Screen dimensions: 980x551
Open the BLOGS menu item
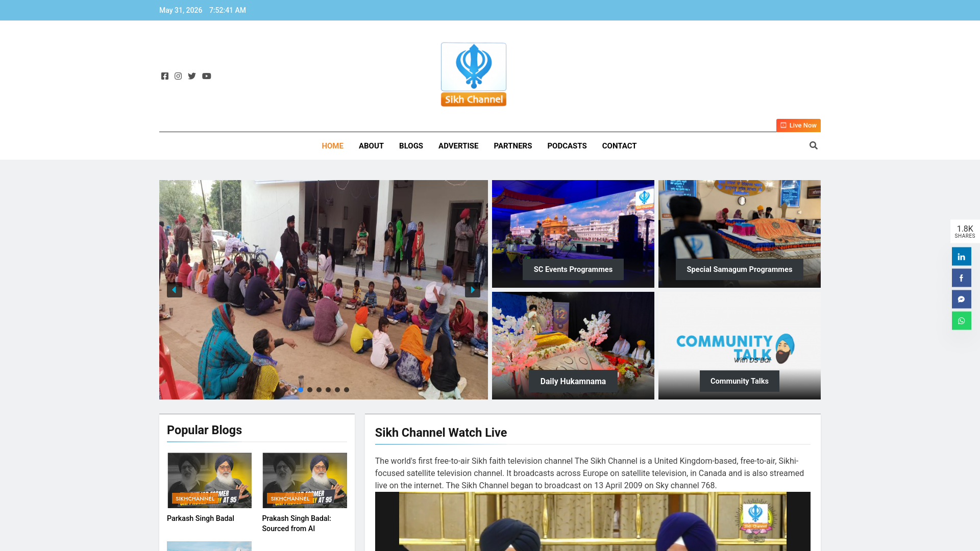click(x=411, y=146)
